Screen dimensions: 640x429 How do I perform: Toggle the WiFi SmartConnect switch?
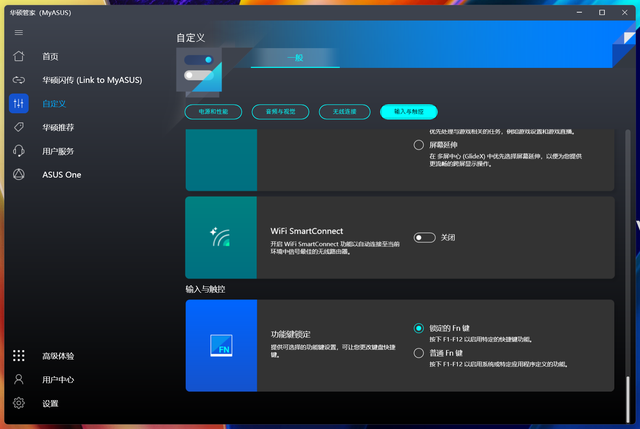(425, 237)
